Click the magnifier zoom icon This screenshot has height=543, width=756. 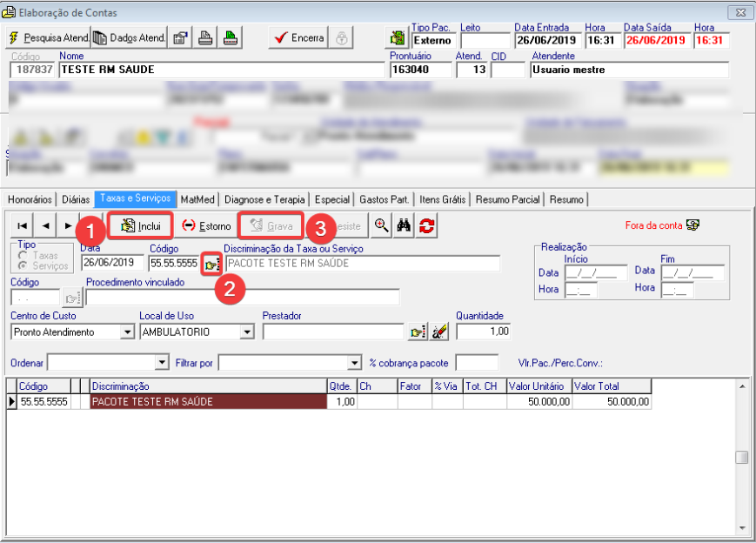pos(381,225)
